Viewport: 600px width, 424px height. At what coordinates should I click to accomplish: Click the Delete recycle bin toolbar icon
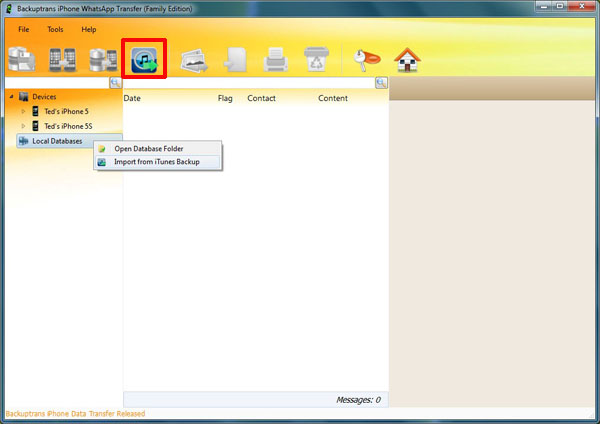[316, 59]
